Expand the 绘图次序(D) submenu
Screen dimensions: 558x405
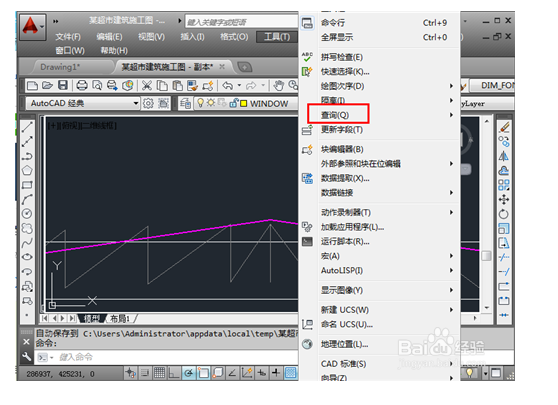[x=451, y=86]
